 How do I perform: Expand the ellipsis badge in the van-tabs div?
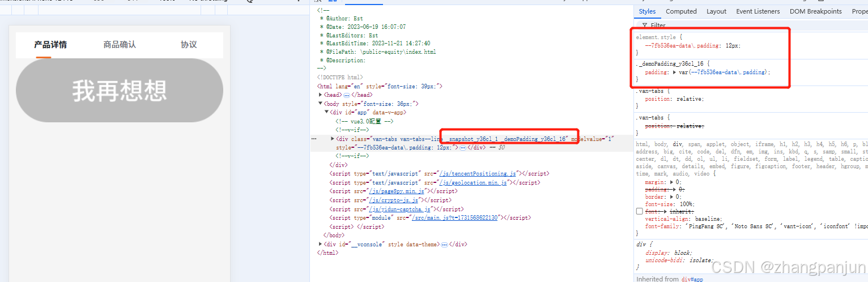(x=462, y=147)
